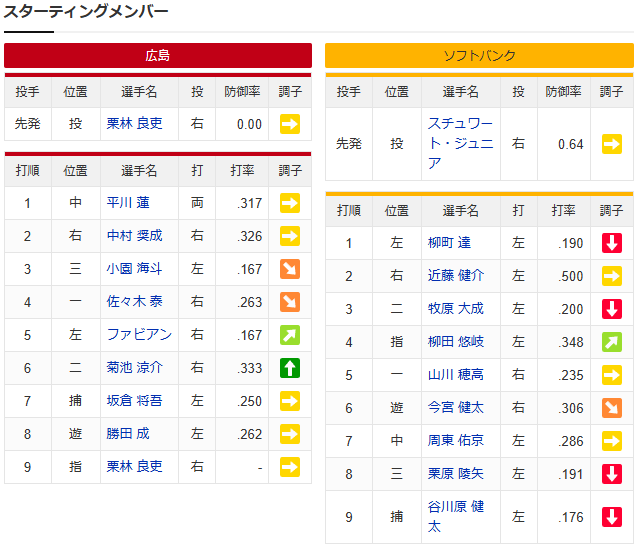Click red down arrow for 谷川原 健太
The width and height of the screenshot is (640, 547).
pos(611,517)
